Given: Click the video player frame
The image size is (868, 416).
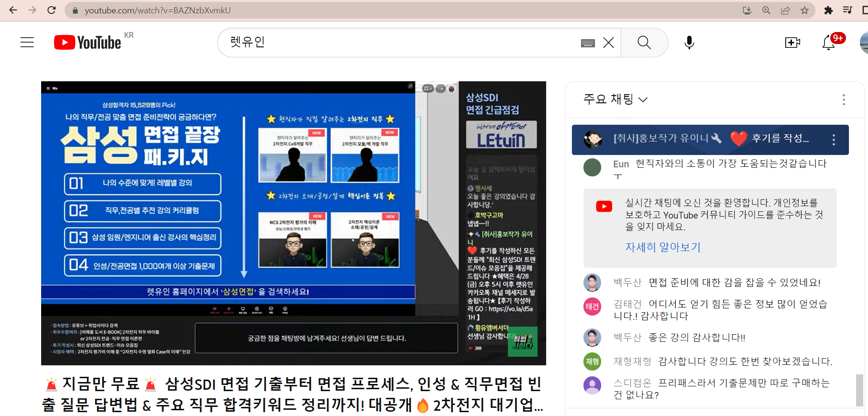Looking at the screenshot, I should [293, 223].
